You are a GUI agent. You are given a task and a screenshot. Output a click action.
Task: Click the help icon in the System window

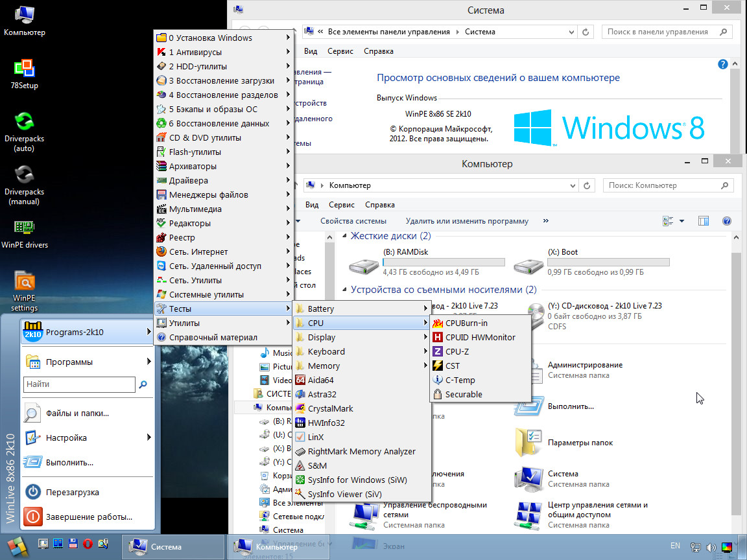point(723,64)
